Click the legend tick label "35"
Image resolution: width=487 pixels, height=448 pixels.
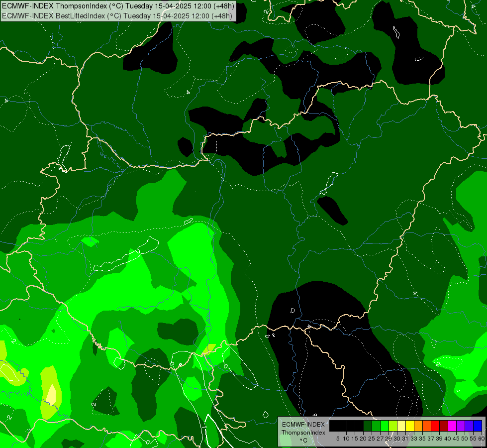(422, 439)
